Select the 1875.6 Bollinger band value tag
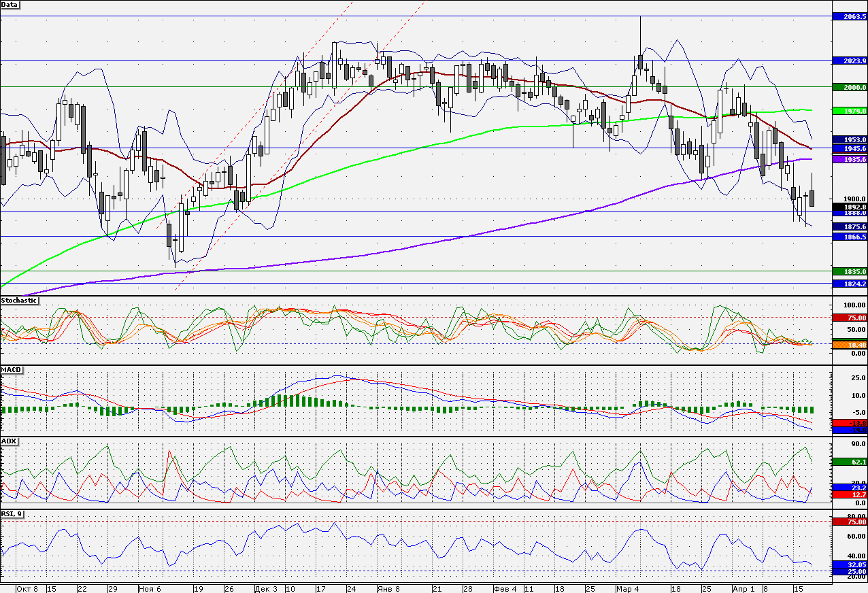 click(850, 227)
